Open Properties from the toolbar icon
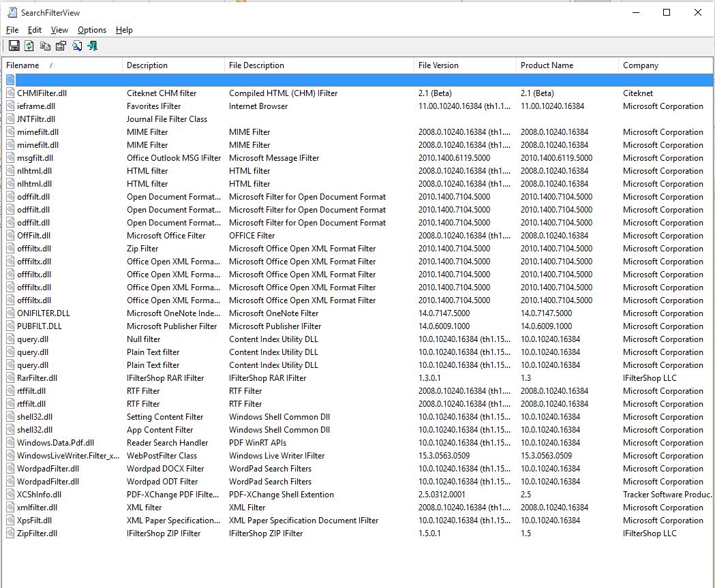 pyautogui.click(x=61, y=46)
